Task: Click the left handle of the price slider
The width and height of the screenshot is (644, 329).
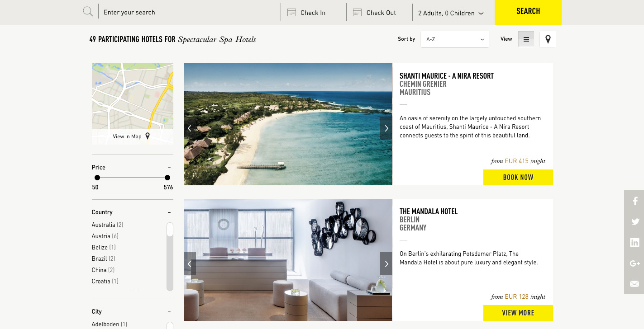Action: (x=97, y=178)
